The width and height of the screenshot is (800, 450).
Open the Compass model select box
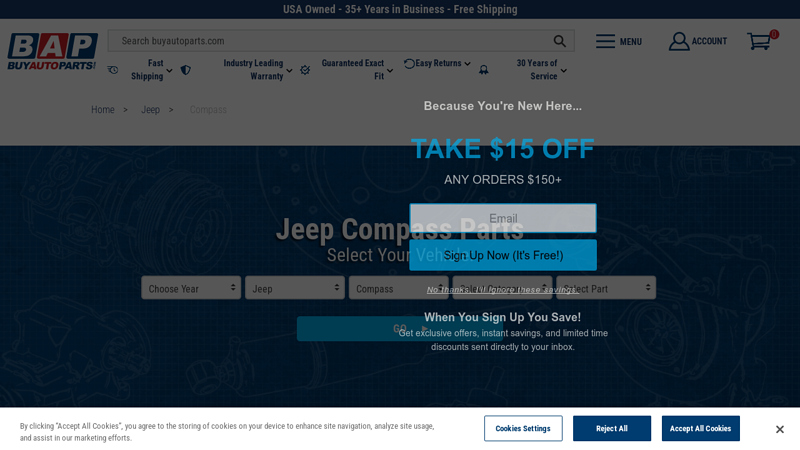click(398, 288)
